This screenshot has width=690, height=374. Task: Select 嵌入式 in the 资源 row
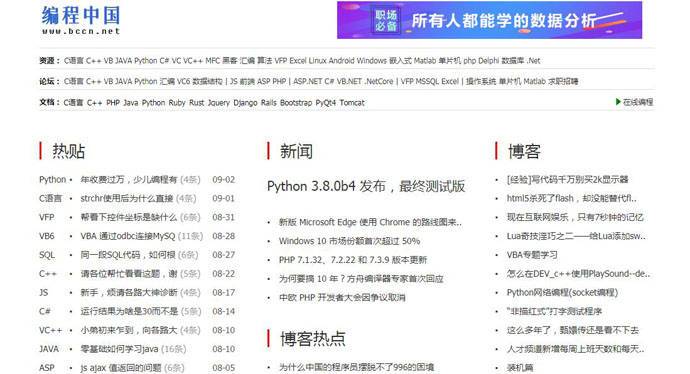click(x=400, y=61)
